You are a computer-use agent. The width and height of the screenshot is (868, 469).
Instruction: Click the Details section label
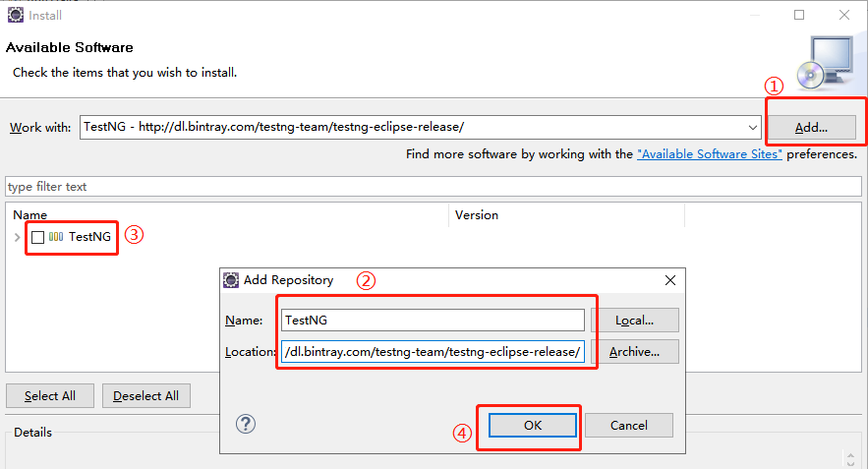(x=32, y=433)
